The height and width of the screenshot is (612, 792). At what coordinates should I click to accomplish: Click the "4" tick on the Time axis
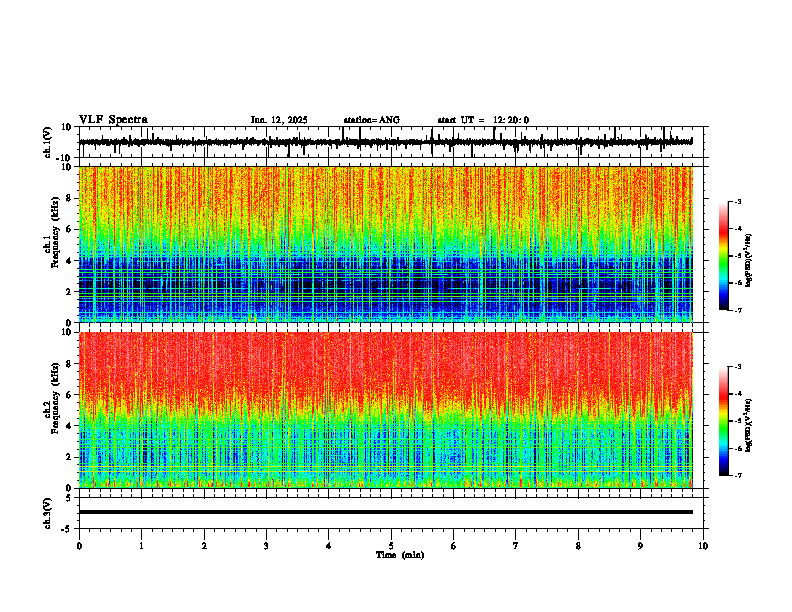tap(329, 546)
